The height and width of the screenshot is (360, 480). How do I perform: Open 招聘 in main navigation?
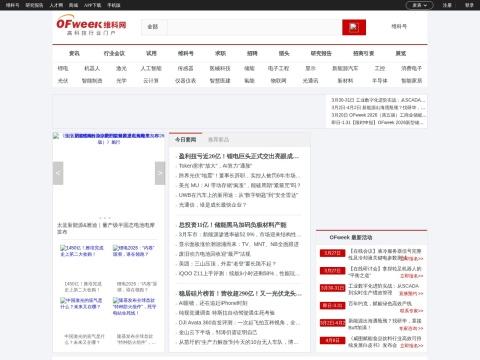coord(252,53)
